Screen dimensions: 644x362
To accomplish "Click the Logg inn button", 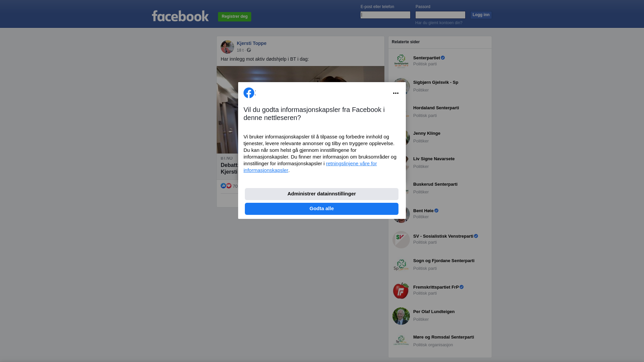I will (481, 15).
